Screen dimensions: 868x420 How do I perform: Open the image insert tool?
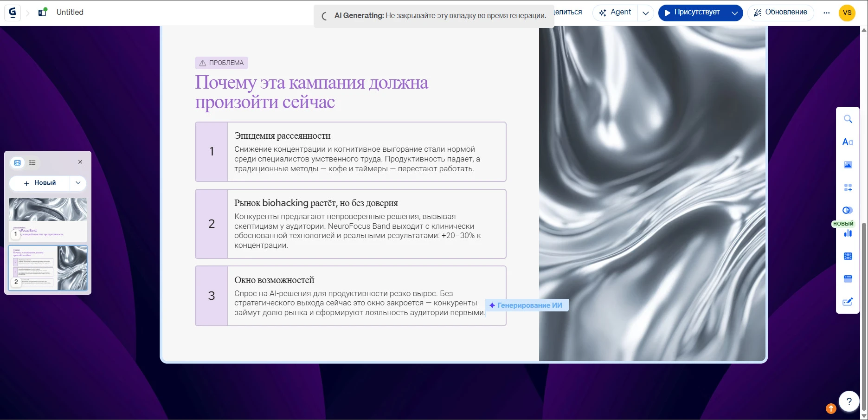pos(848,165)
